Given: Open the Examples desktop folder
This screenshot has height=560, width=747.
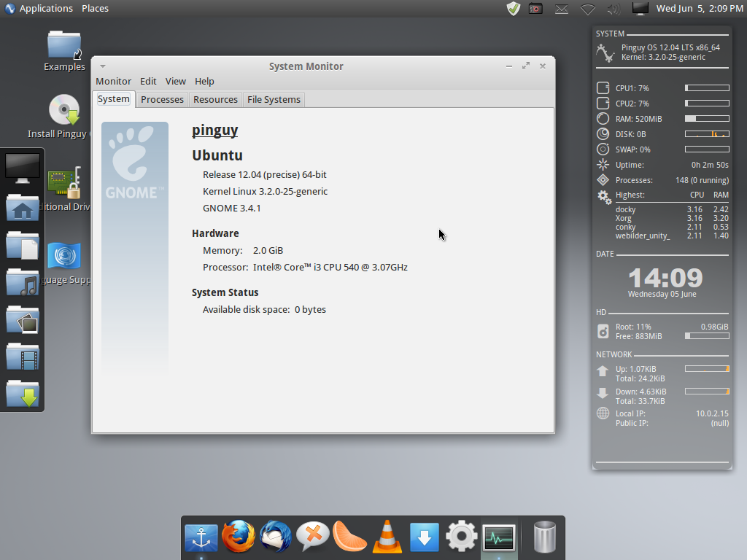Looking at the screenshot, I should coord(64,51).
